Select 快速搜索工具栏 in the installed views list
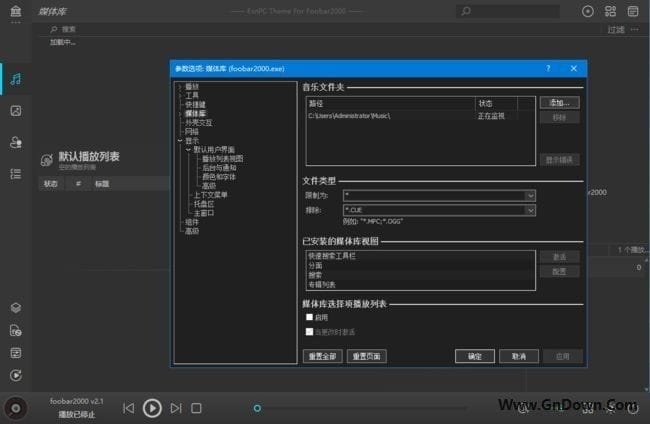 click(x=420, y=256)
